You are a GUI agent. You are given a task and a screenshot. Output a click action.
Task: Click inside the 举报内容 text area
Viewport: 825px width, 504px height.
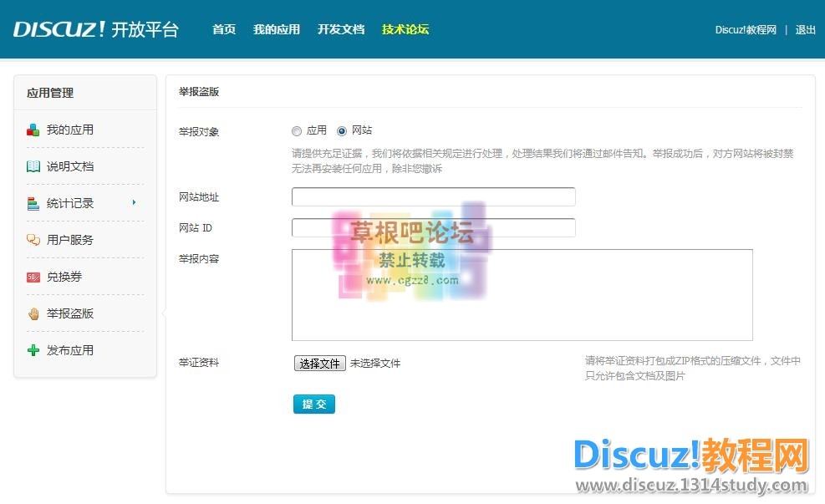[522, 294]
